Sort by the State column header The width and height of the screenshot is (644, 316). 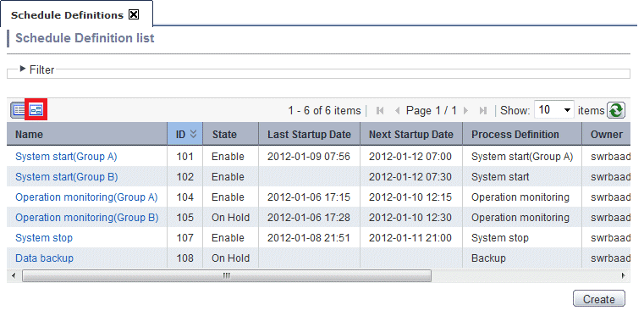[230, 134]
